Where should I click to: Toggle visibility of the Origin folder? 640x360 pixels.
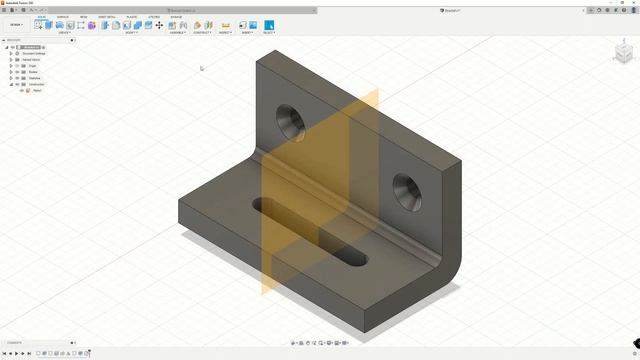[17, 66]
